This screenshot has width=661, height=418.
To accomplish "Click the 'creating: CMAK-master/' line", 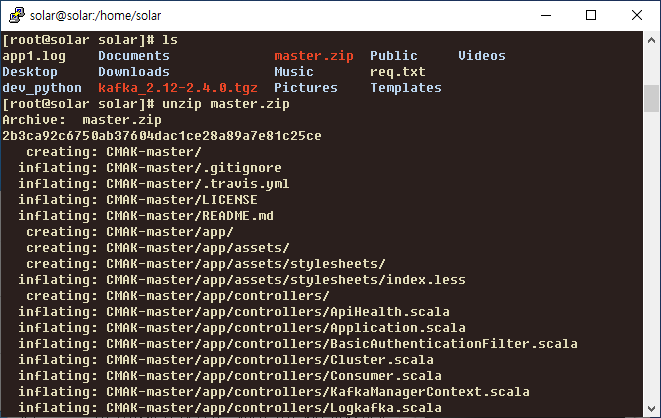I will 114,152.
